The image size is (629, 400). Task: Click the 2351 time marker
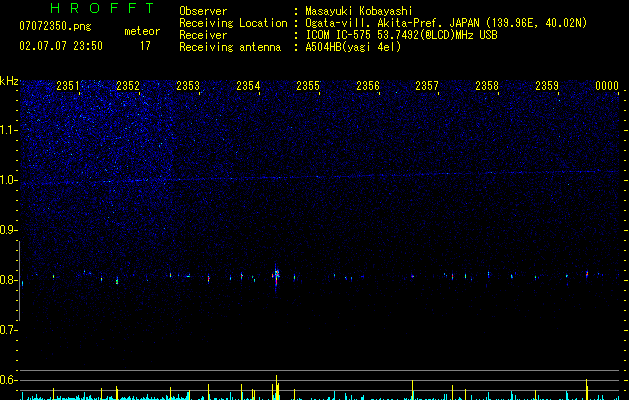point(68,86)
